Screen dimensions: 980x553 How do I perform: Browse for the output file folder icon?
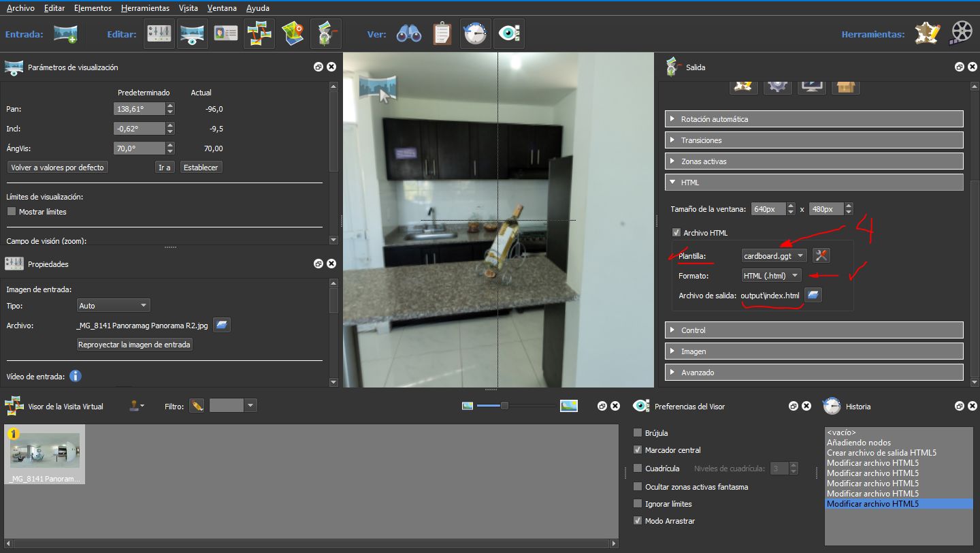coord(813,295)
